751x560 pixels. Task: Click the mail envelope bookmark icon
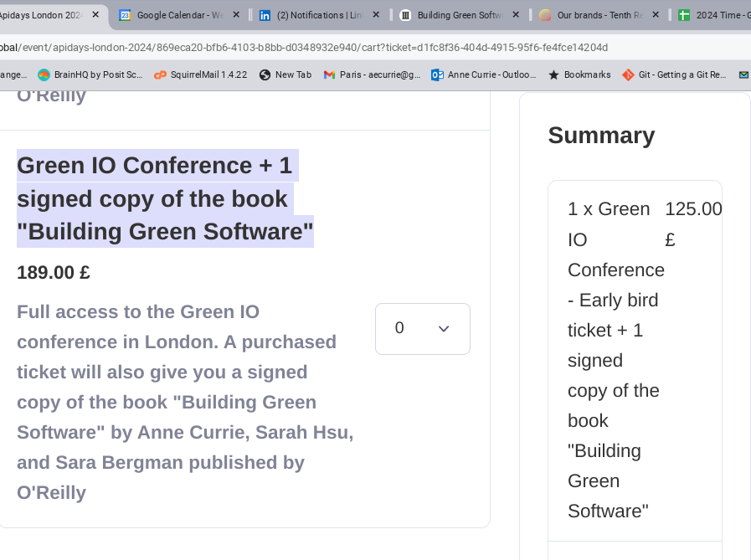743,74
